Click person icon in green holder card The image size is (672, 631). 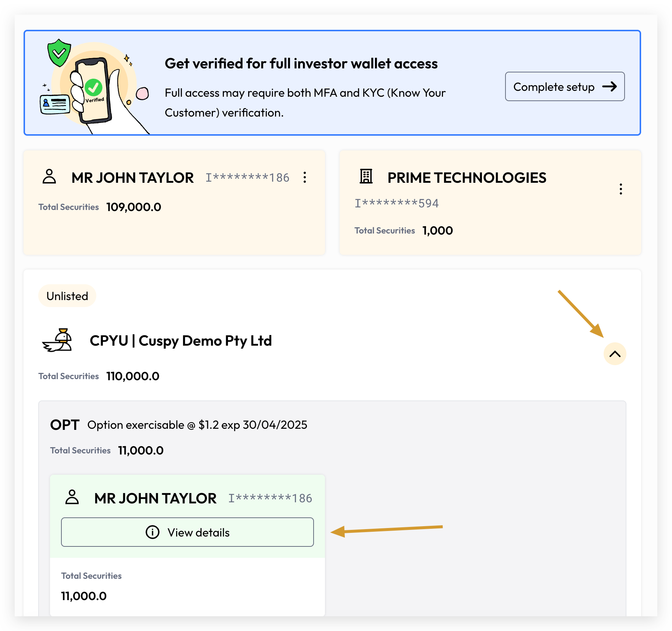72,497
